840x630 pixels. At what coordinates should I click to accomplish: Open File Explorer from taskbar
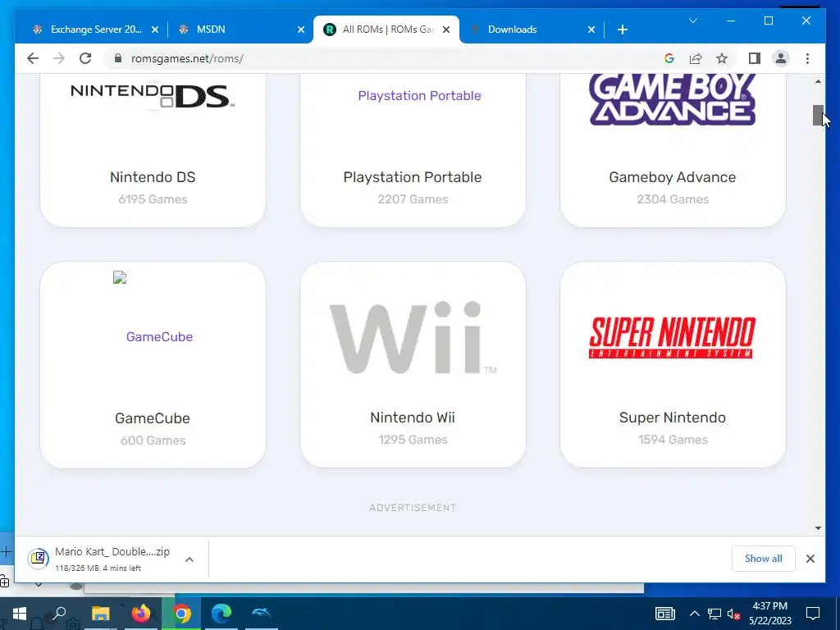[100, 614]
